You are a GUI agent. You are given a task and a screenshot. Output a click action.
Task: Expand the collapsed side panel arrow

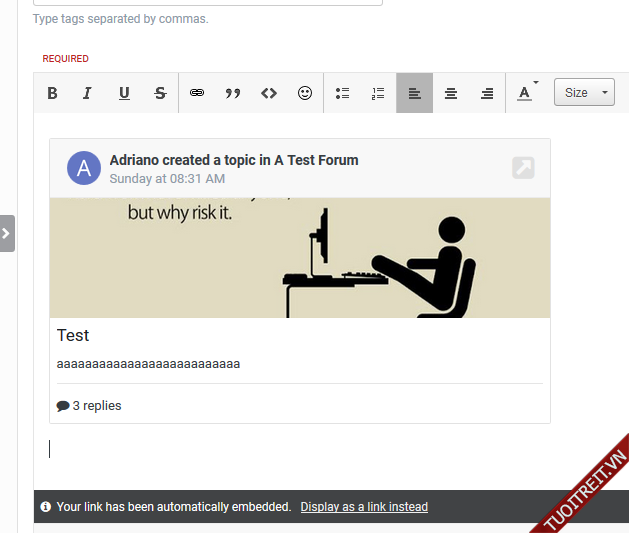6,233
